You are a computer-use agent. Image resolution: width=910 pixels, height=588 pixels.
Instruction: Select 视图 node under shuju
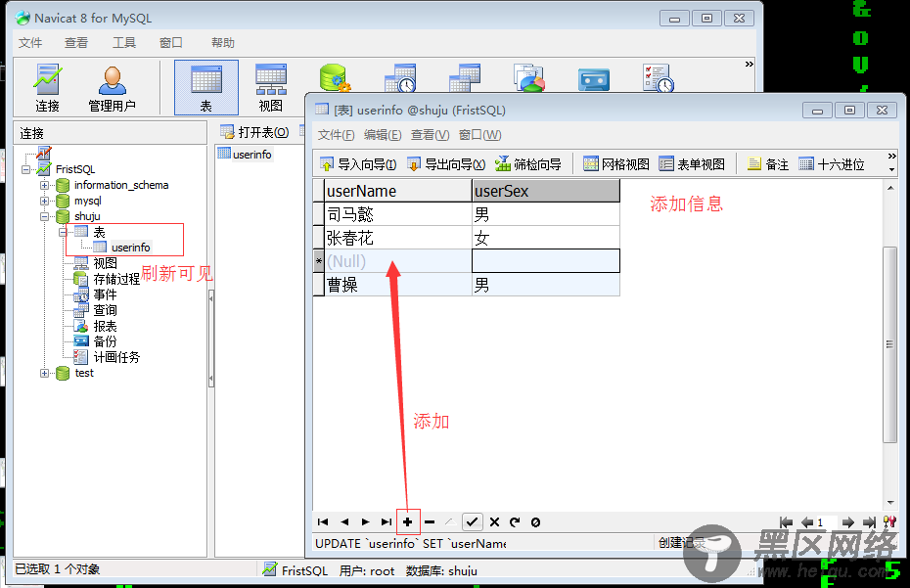pos(105,263)
